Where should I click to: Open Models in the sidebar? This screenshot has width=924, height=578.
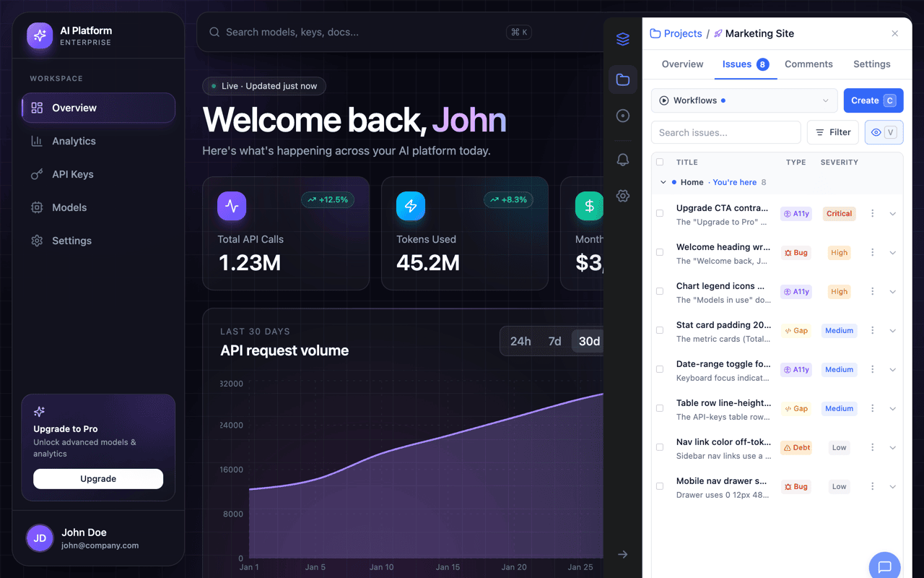[x=98, y=207]
